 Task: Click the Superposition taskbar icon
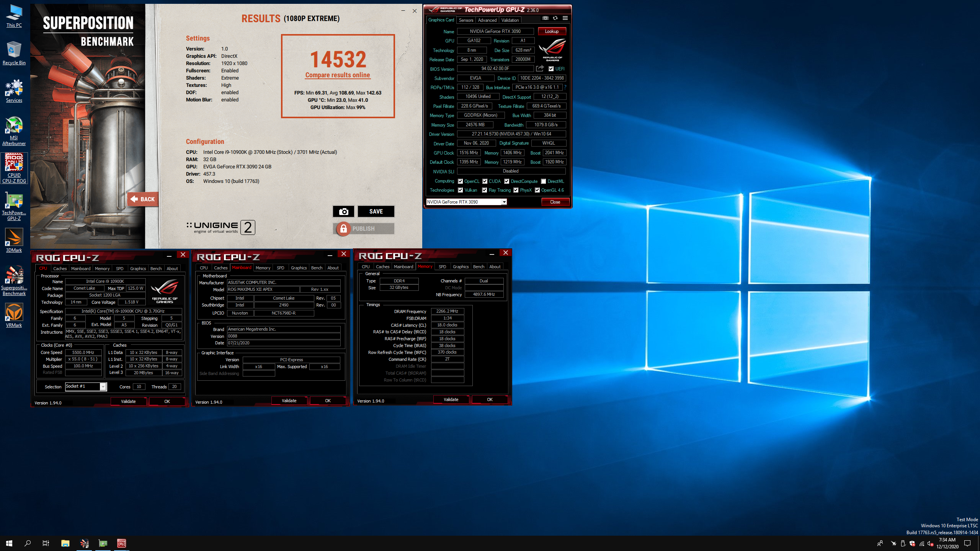pyautogui.click(x=84, y=543)
